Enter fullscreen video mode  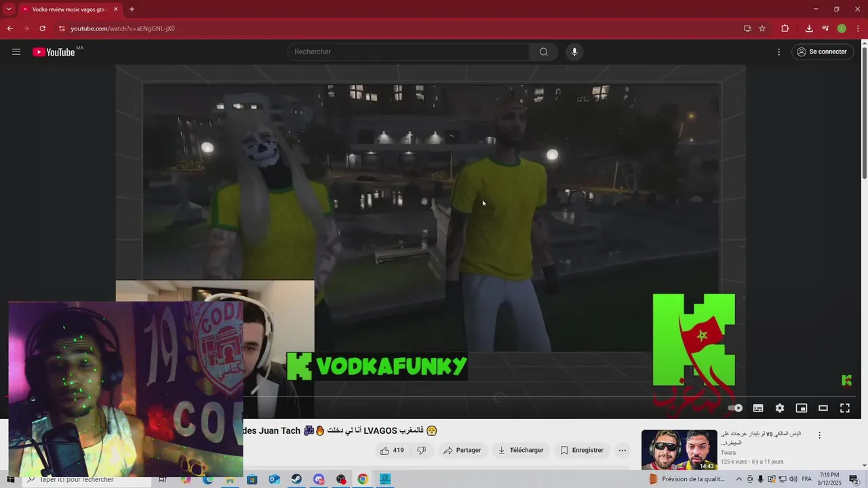pyautogui.click(x=845, y=408)
